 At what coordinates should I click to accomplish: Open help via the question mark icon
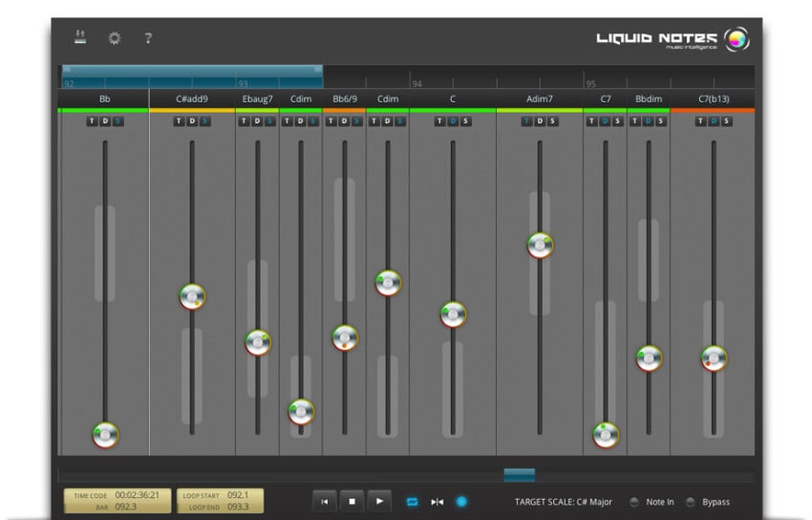[x=148, y=38]
